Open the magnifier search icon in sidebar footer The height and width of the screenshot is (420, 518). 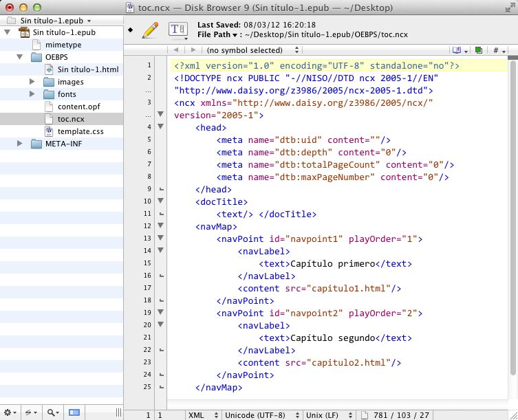click(x=53, y=412)
